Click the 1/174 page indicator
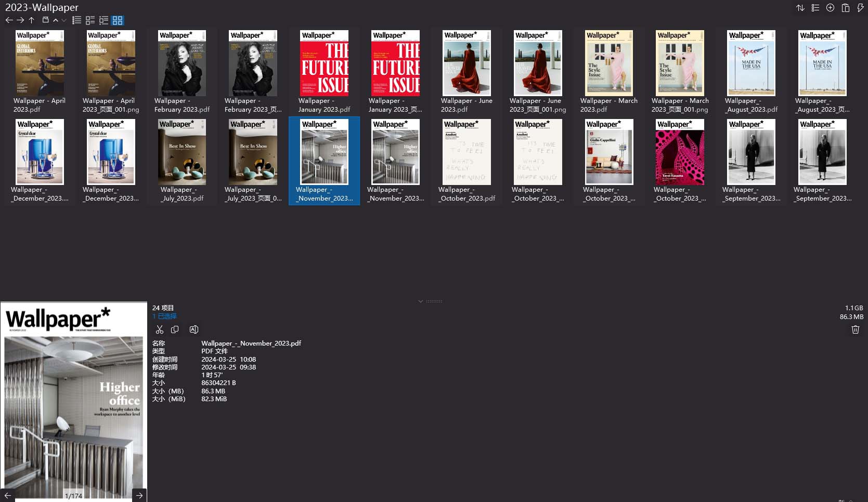Screen dimensions: 868x502 coord(73,496)
